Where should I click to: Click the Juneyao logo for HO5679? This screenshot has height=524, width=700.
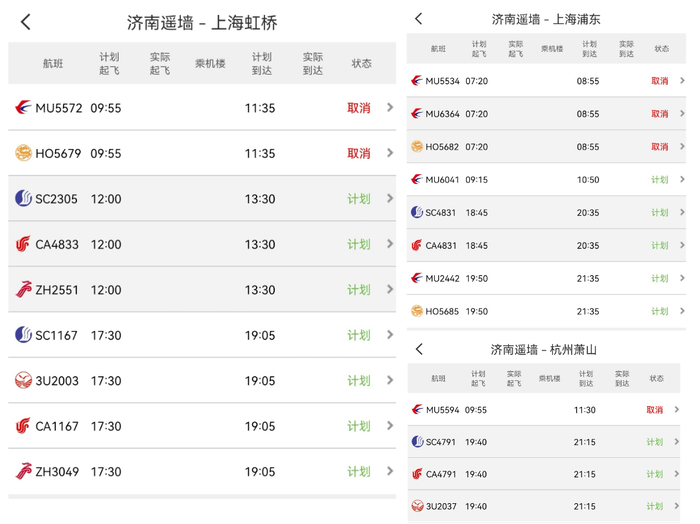click(x=23, y=153)
